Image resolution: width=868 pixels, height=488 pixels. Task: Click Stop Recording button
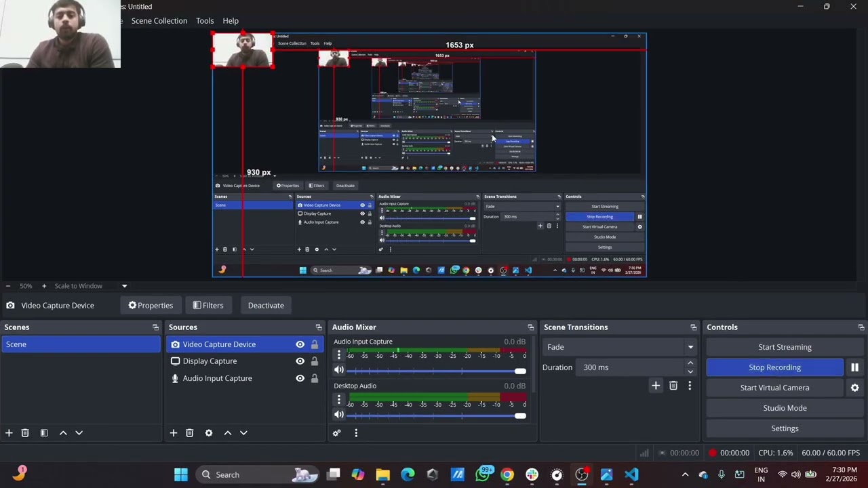pyautogui.click(x=774, y=367)
